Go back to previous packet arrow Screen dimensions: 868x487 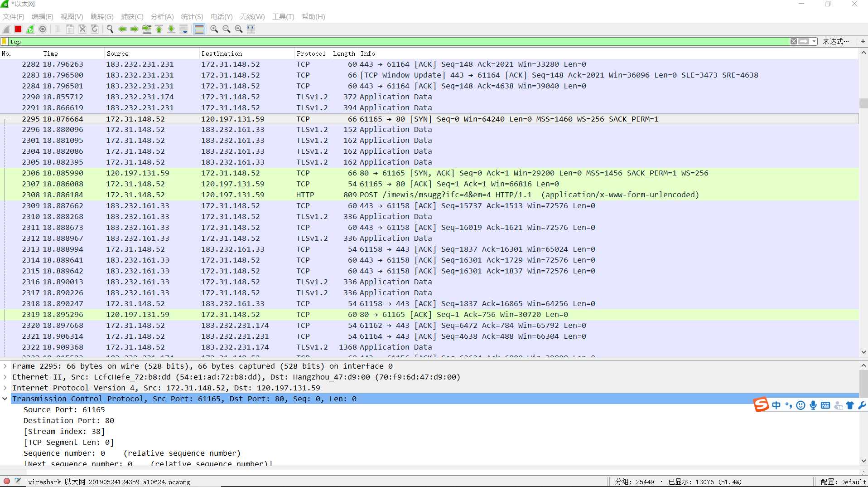(122, 29)
